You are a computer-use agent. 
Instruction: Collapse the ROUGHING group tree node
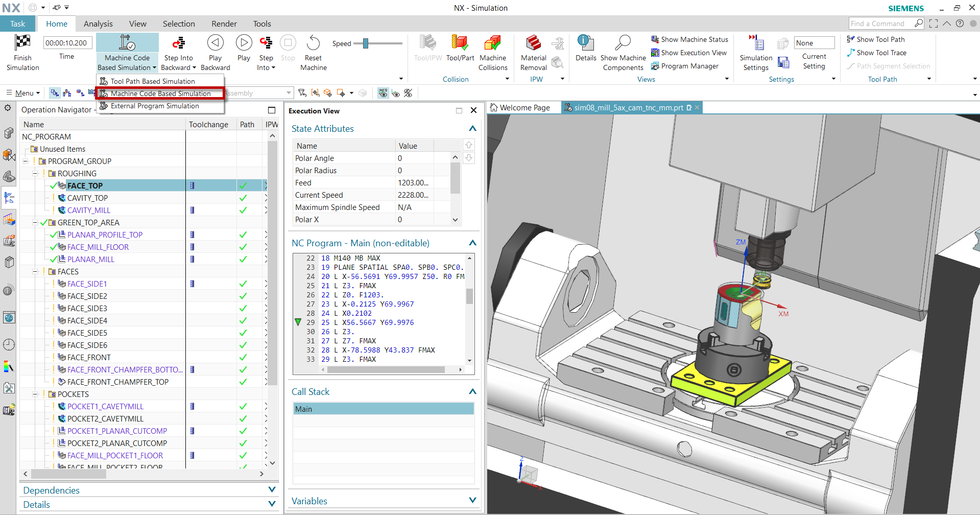point(35,174)
